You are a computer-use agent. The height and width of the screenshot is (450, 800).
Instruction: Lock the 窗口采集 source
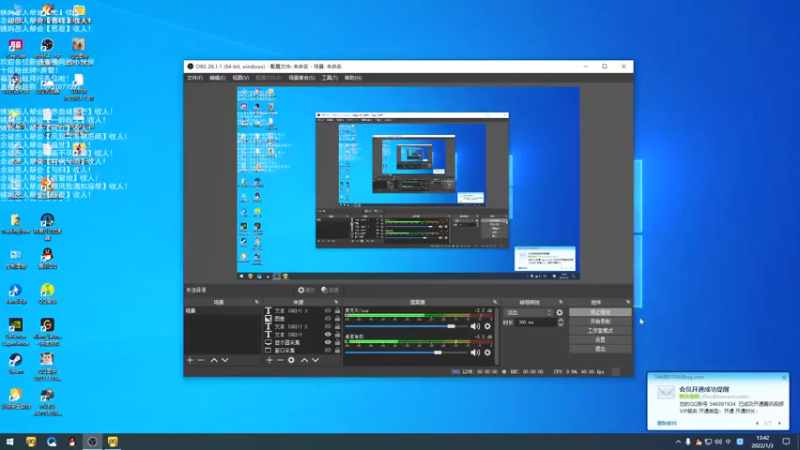coord(337,351)
